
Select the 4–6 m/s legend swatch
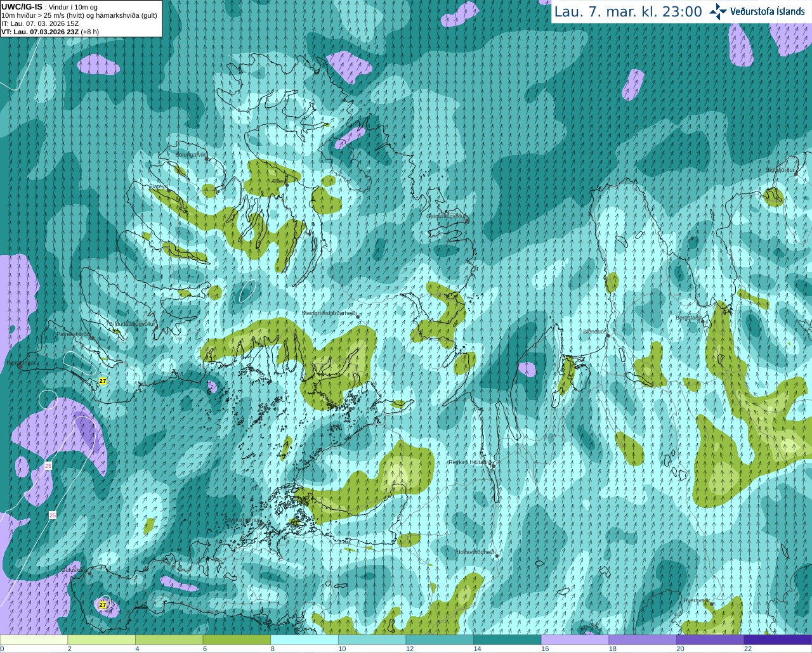[x=169, y=640]
